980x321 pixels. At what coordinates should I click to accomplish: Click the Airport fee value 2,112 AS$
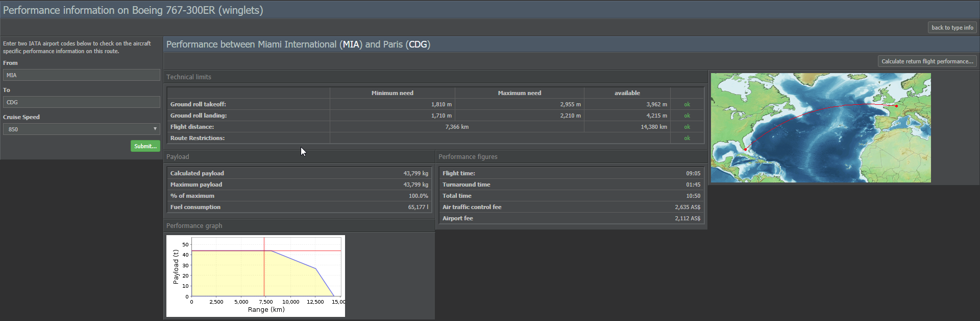point(688,218)
